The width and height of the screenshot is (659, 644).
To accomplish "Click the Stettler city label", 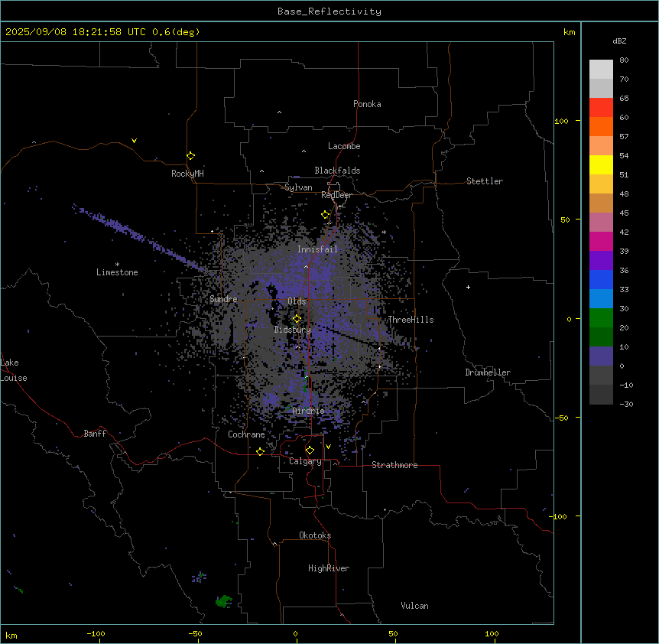I will click(485, 181).
